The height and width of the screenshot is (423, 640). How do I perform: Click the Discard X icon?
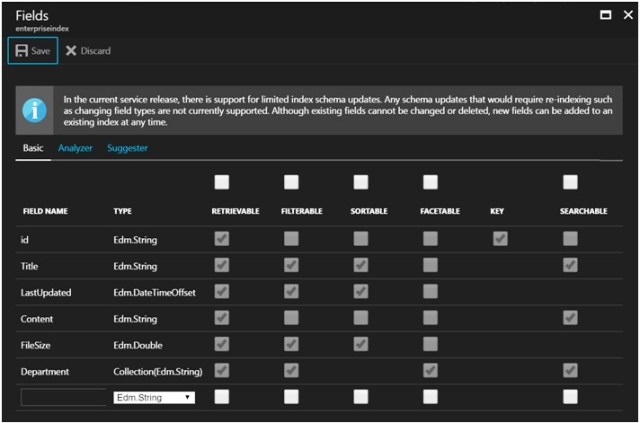tap(71, 51)
